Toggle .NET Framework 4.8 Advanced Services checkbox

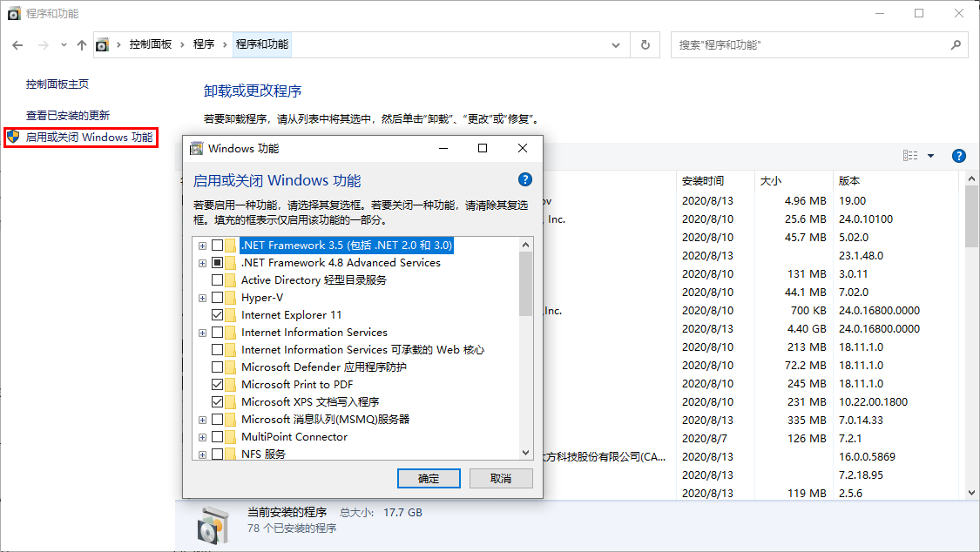[x=218, y=263]
